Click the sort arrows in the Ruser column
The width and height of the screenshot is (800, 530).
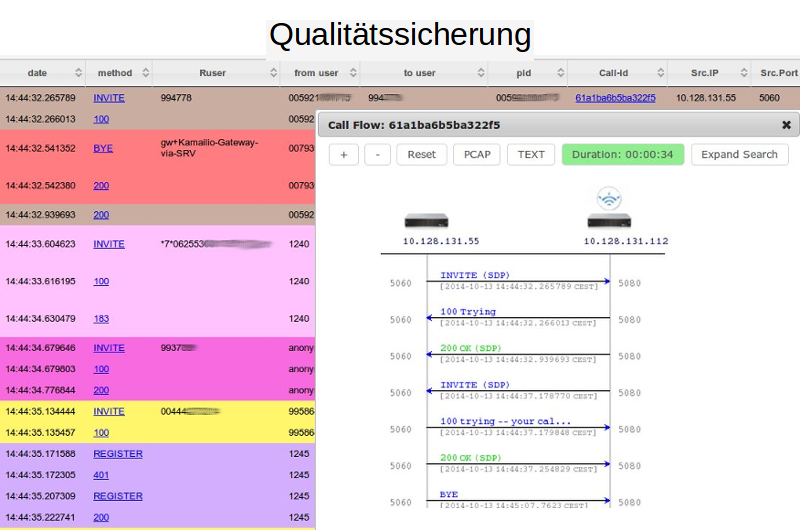pyautogui.click(x=273, y=73)
